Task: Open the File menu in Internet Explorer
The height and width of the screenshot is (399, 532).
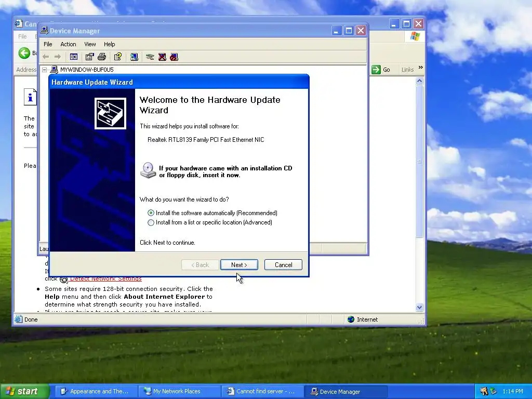Action: (22, 36)
